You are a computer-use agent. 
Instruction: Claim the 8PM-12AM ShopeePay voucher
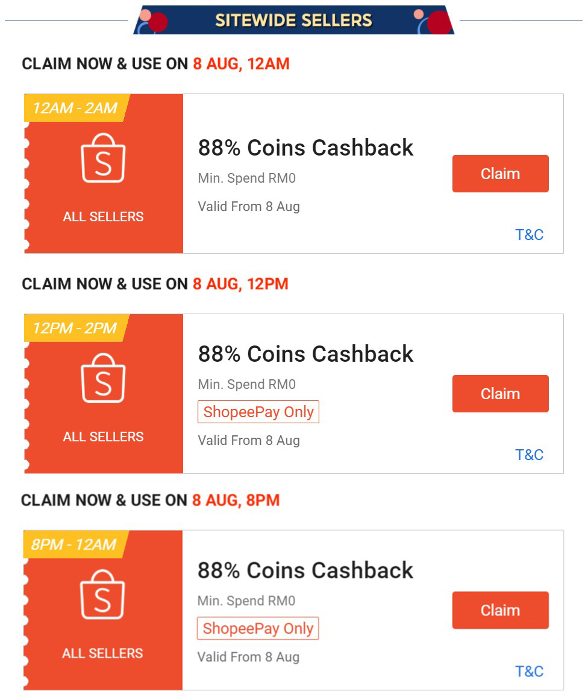[500, 610]
